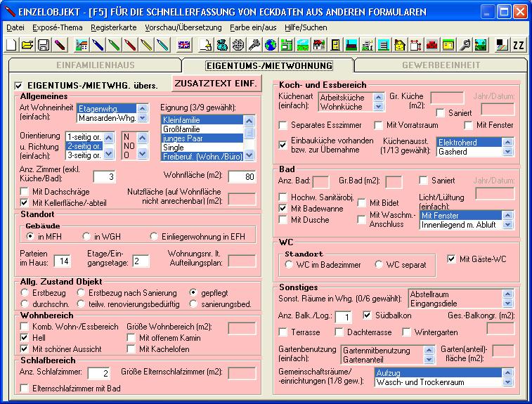
Task: Click the ZZ toolbar icon
Action: coord(519,45)
